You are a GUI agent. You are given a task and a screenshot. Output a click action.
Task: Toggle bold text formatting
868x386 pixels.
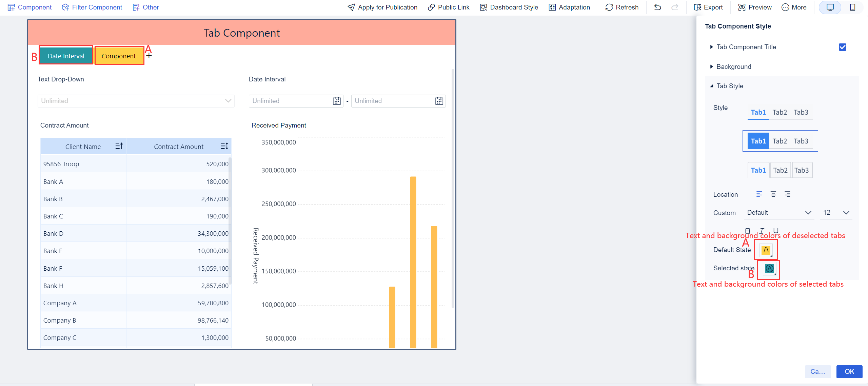[748, 231]
